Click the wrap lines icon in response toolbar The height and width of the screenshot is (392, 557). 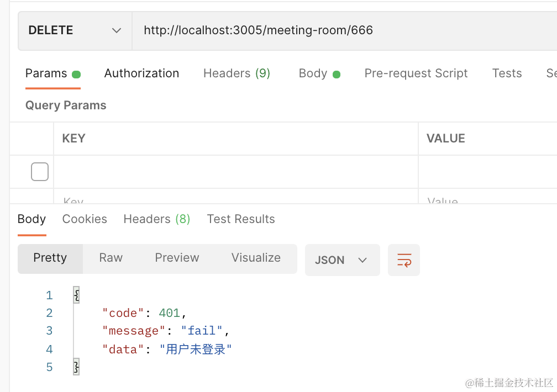[x=404, y=260]
